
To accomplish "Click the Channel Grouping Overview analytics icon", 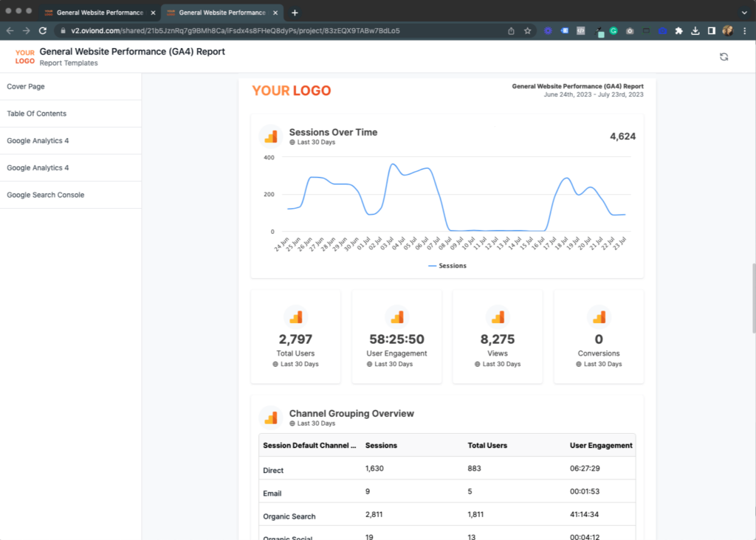I will tap(271, 418).
